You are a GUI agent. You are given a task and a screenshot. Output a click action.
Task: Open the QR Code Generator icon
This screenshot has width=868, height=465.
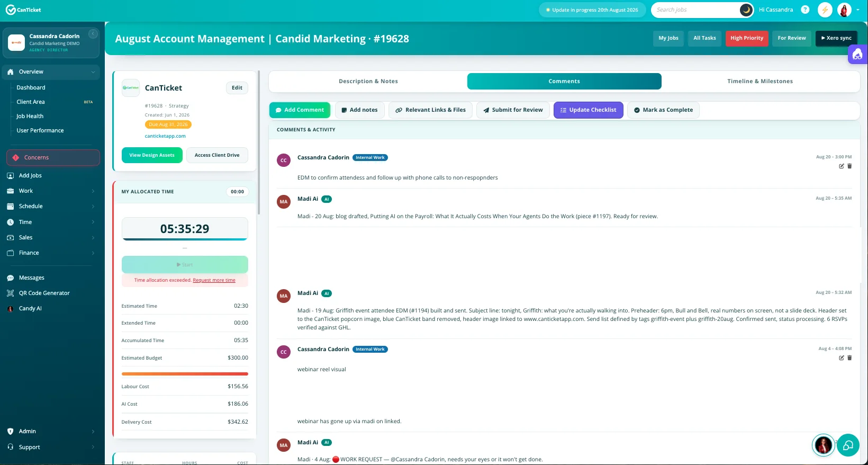(x=10, y=293)
